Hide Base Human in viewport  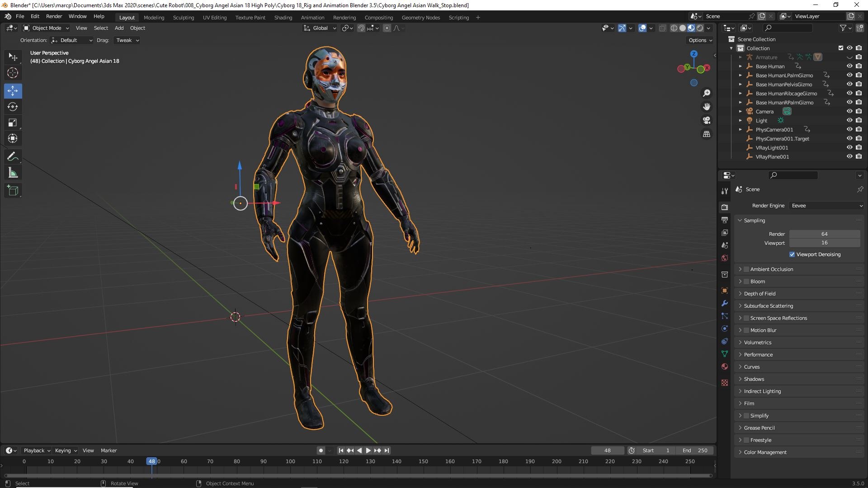849,66
